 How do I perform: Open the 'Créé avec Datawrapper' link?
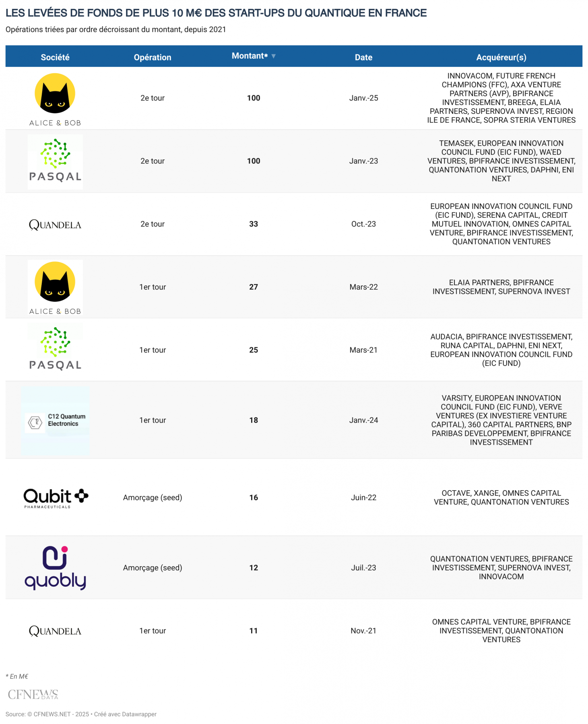[125, 714]
